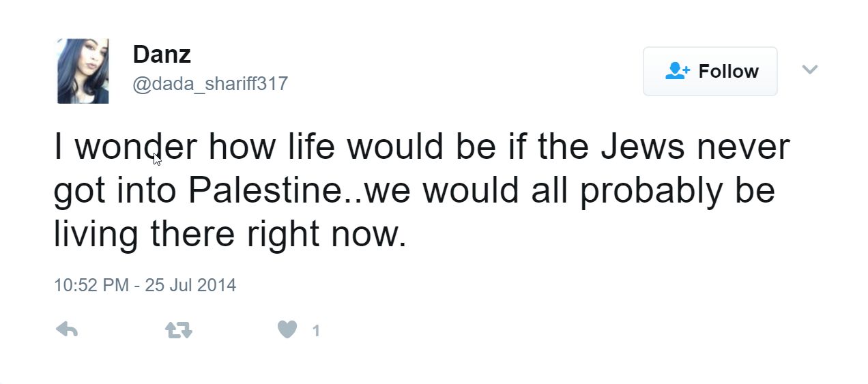
Task: Click the person-plus icon inside Follow button
Action: tap(677, 71)
